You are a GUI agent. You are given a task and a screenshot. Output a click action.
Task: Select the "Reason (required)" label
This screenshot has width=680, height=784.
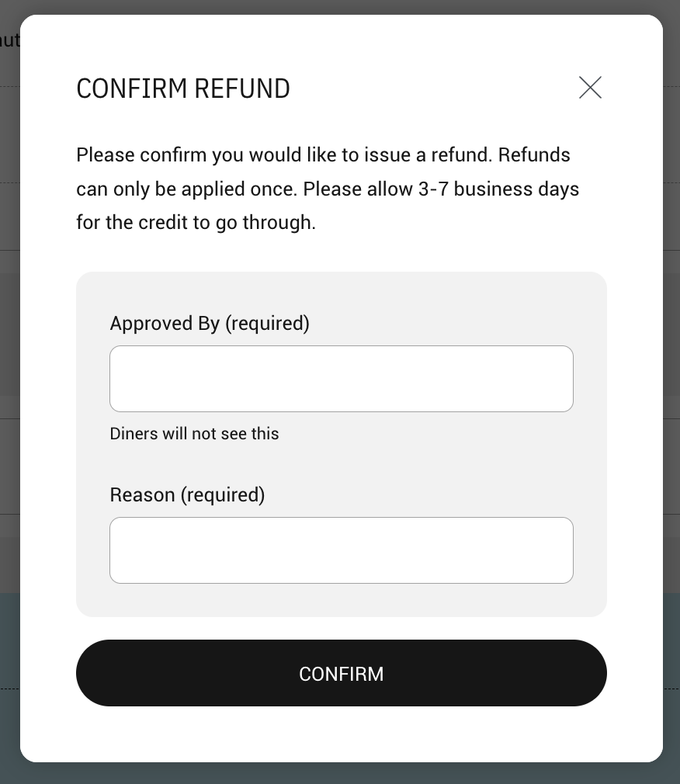pos(187,494)
